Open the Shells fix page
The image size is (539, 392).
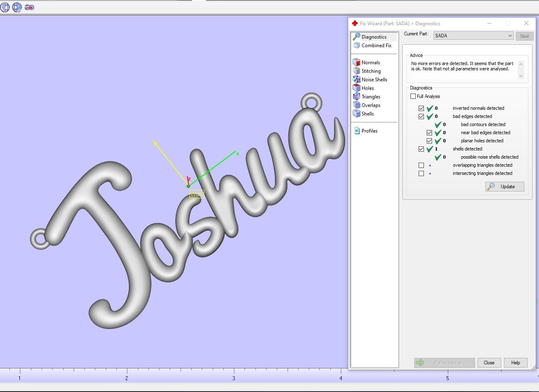click(x=367, y=114)
